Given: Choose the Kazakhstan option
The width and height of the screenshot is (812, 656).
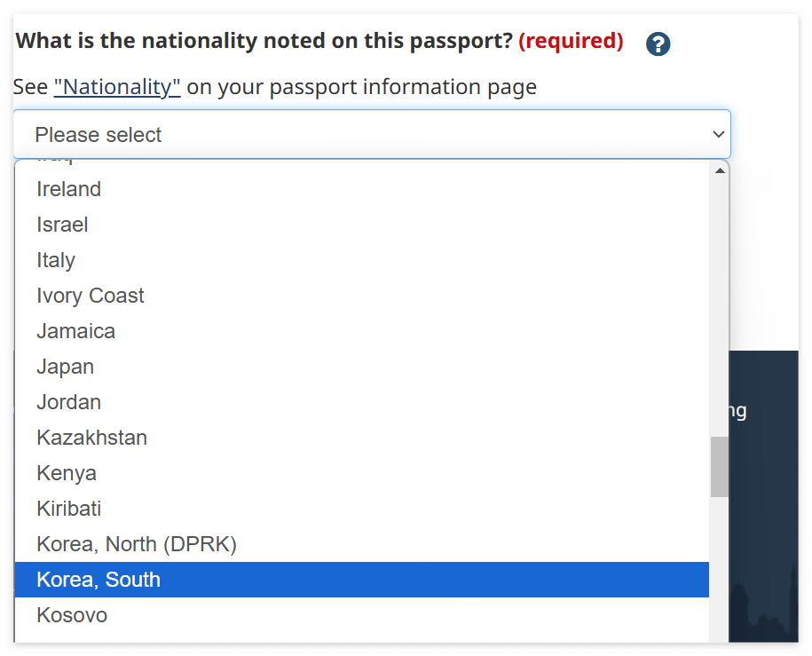Looking at the screenshot, I should tap(92, 438).
